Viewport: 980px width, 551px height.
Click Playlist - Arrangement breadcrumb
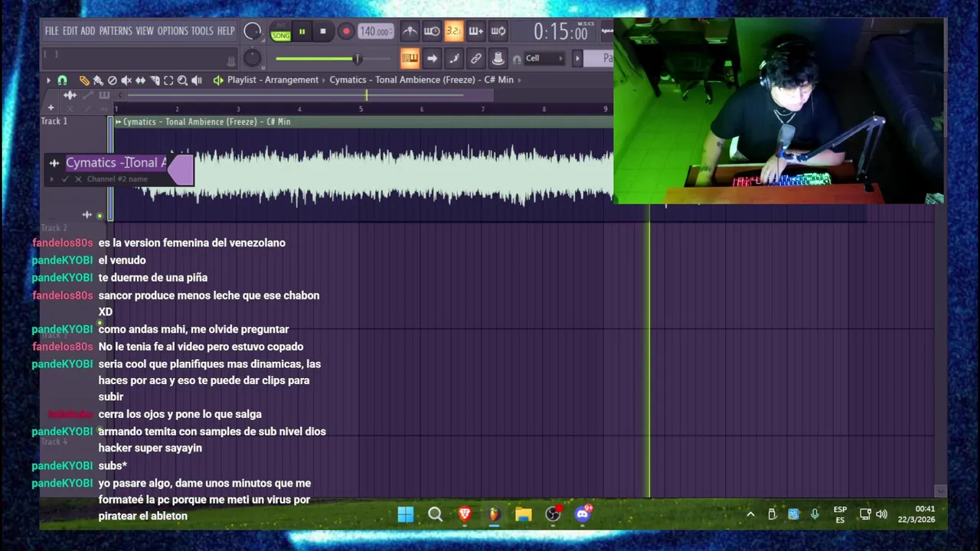click(273, 80)
